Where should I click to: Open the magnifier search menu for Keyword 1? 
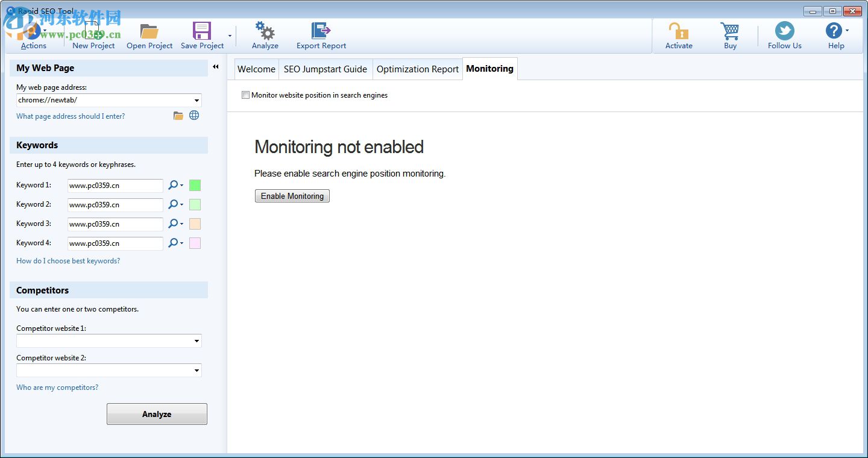(175, 186)
